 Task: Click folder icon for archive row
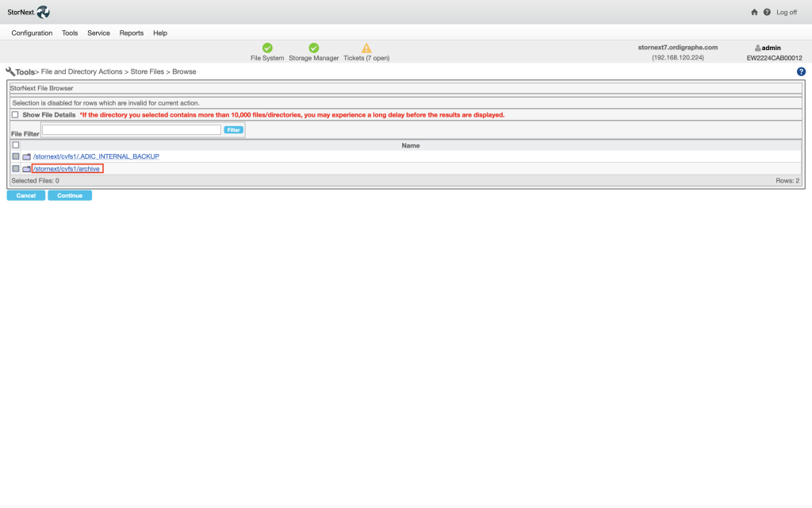pos(26,169)
